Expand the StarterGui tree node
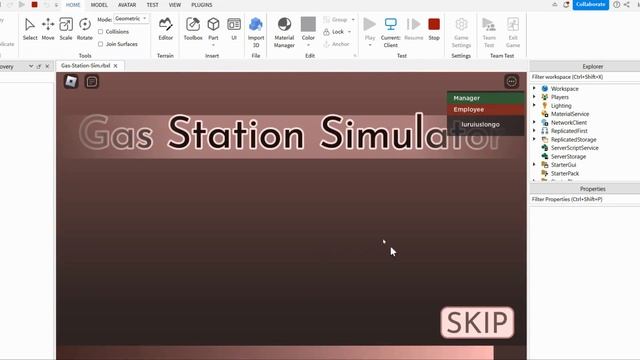Image resolution: width=640 pixels, height=360 pixels. click(x=534, y=164)
